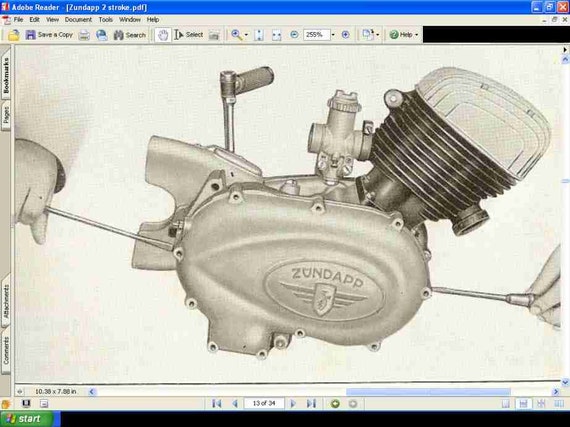Click the page size 10.38 x 7.88 in

tap(55, 391)
